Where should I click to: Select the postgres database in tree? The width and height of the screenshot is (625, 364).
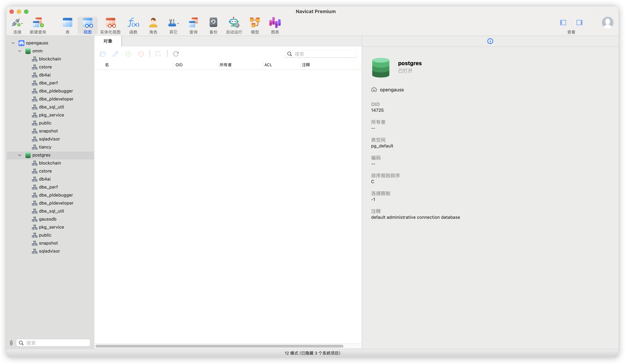coord(41,155)
